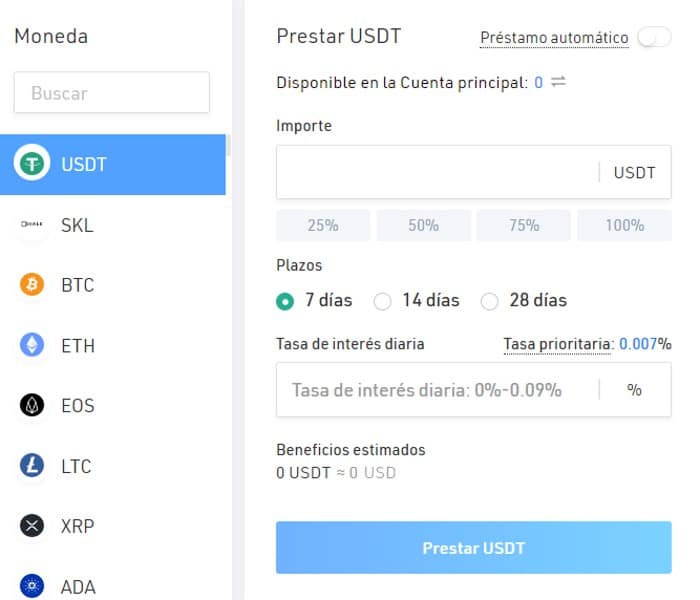Pick the XRP coin icon

[32, 525]
